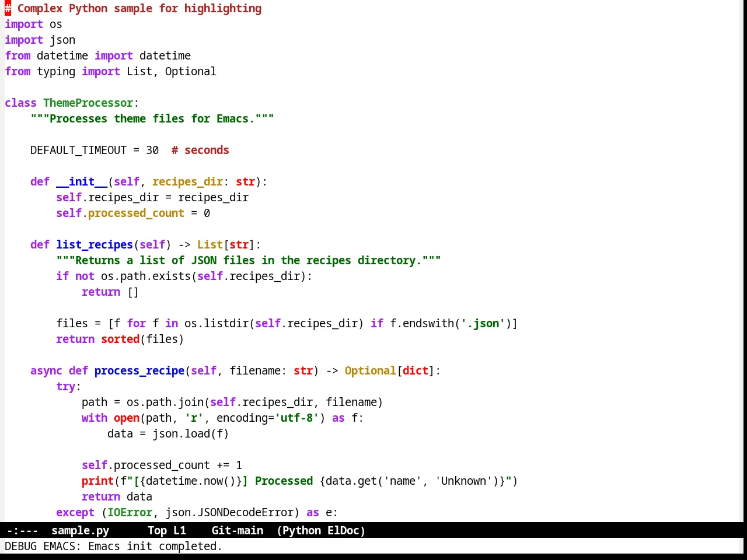Click 'Optional' return type annotation
The height and width of the screenshot is (560, 747).
click(370, 370)
